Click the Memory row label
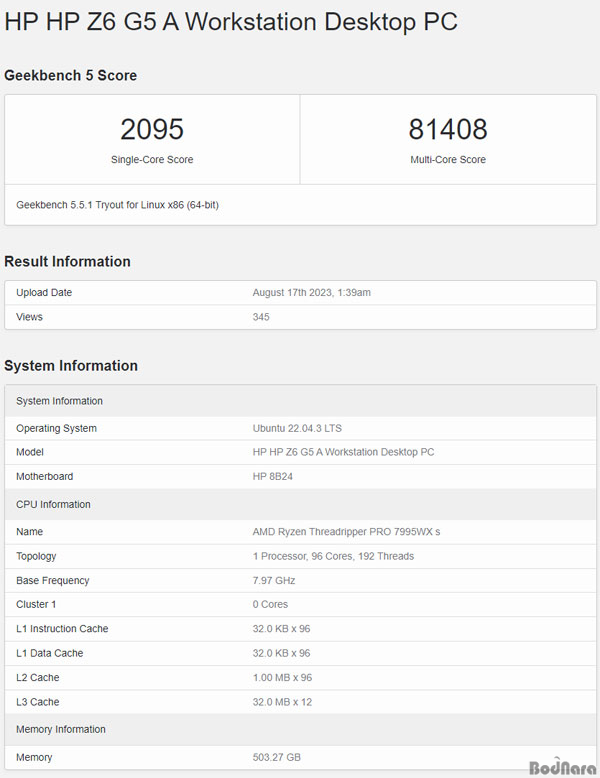Screen dimensions: 600x778 [x=34, y=757]
